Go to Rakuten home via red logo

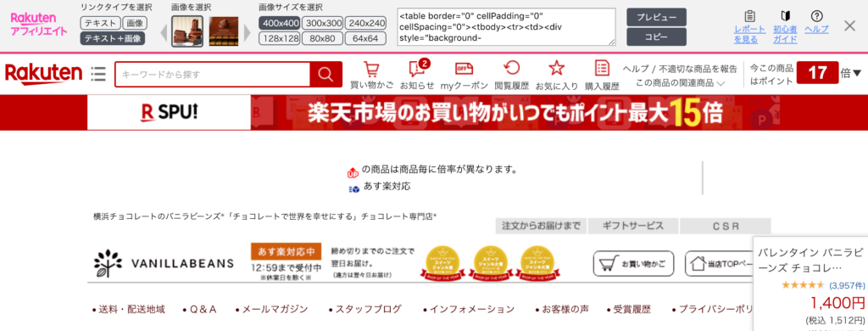tap(43, 73)
